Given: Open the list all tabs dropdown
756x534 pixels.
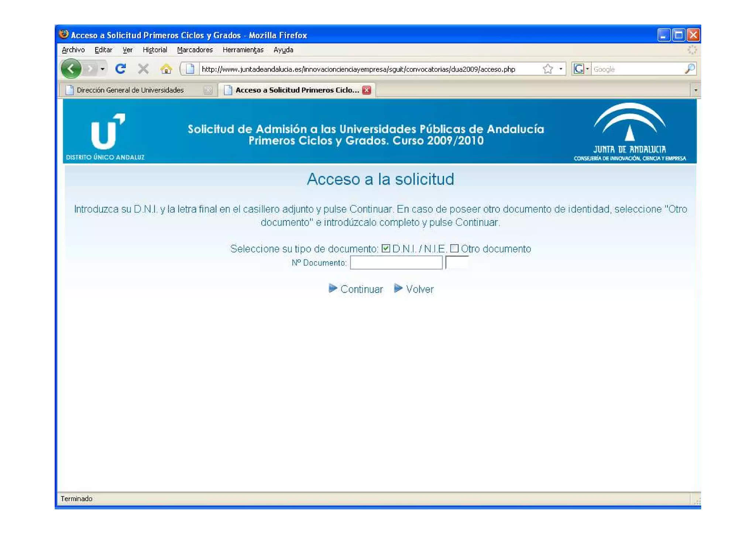Looking at the screenshot, I should 695,90.
